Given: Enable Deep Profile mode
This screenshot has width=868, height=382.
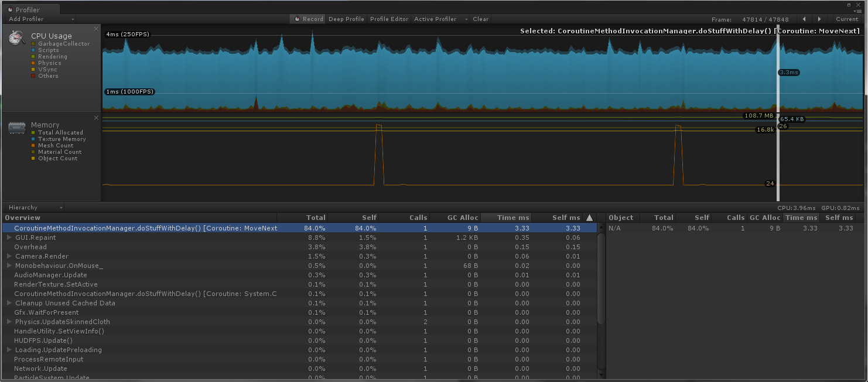Looking at the screenshot, I should tap(346, 19).
